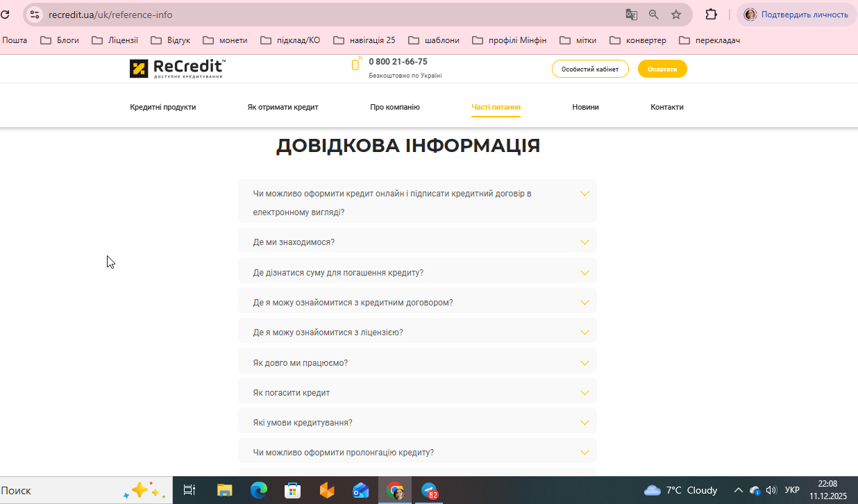The image size is (858, 504).
Task: Open the навігація 25 bookmark folder
Action: pos(364,40)
